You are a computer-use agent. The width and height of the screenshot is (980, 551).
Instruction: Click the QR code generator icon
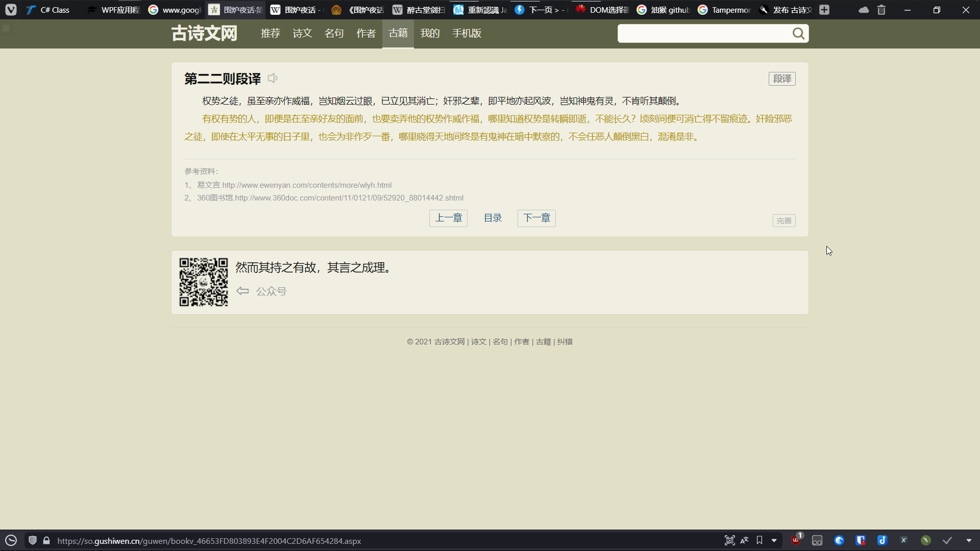click(729, 540)
